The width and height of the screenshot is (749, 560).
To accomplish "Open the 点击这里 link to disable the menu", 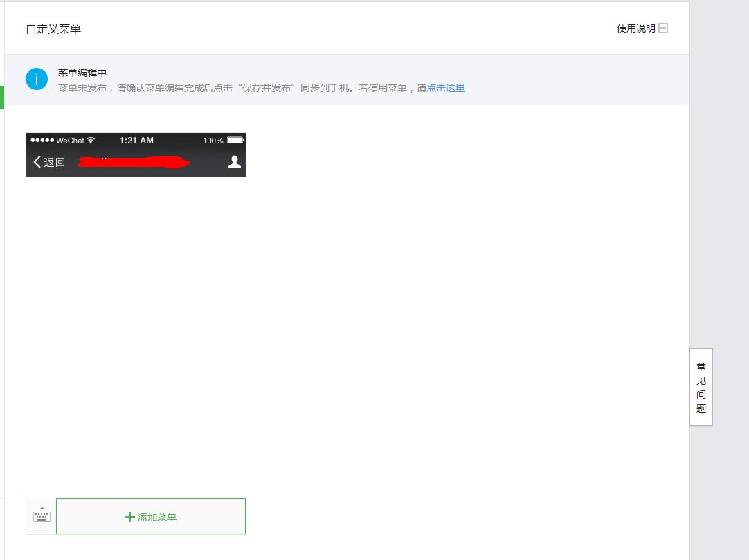I will click(x=446, y=88).
